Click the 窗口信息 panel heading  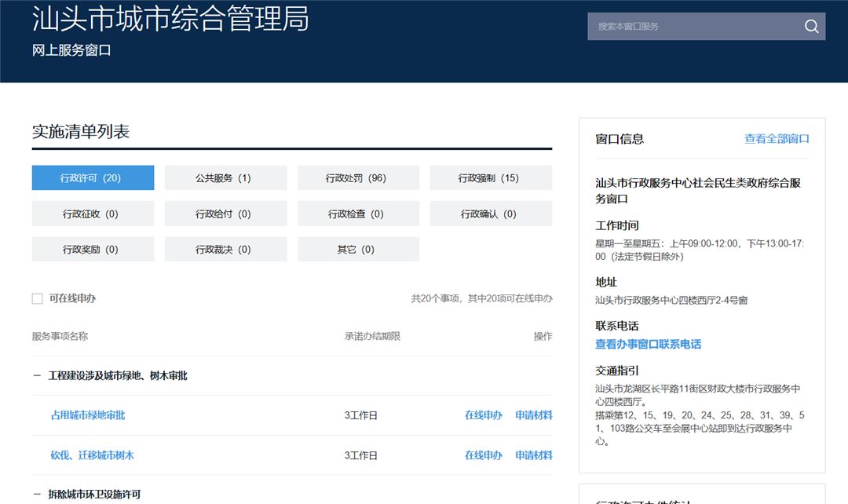(x=620, y=139)
